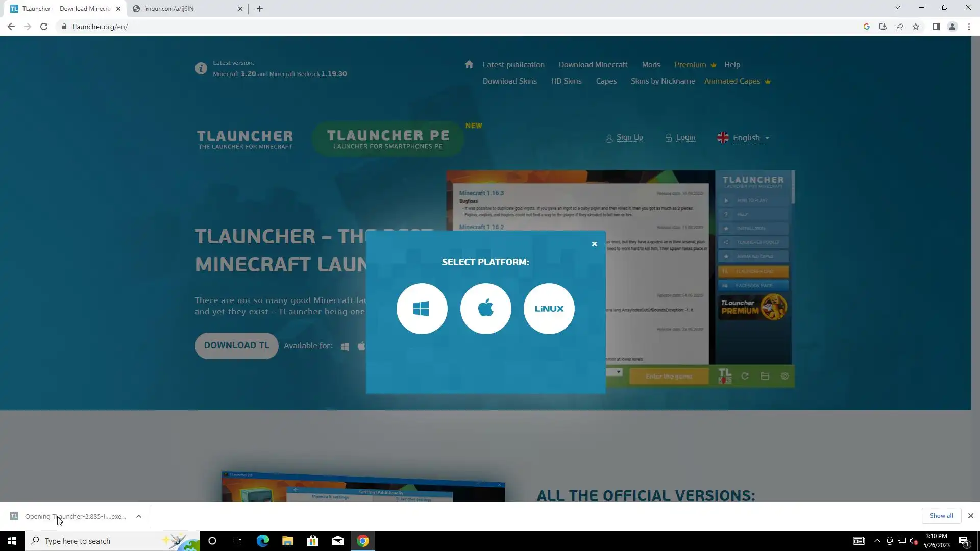Open the Mods menu item
The height and width of the screenshot is (551, 980).
pyautogui.click(x=650, y=65)
